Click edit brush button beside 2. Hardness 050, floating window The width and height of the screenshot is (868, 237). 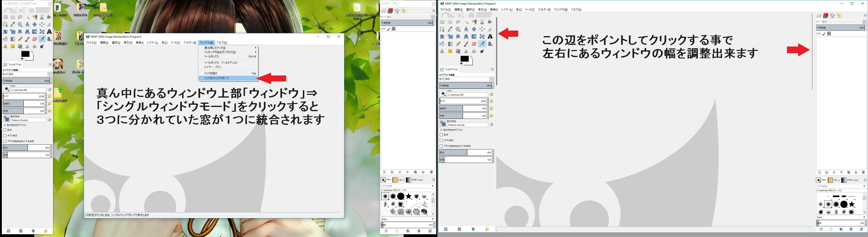(50, 90)
